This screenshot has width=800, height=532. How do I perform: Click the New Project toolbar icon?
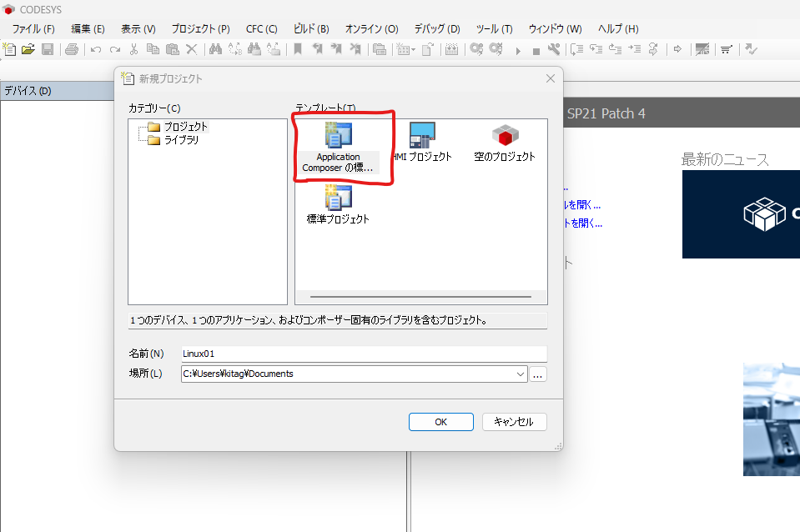point(9,49)
